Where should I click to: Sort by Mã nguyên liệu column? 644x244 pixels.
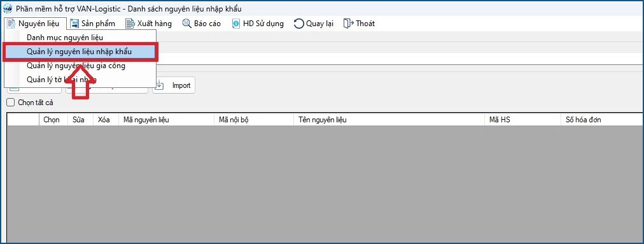pyautogui.click(x=166, y=120)
